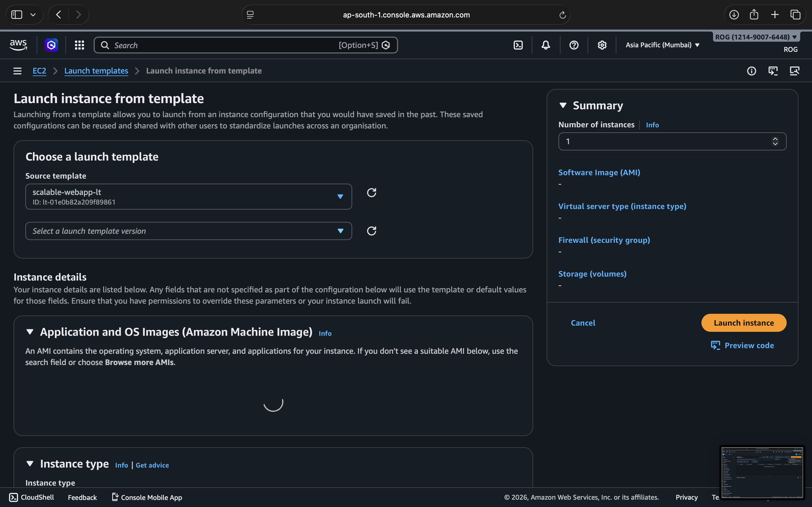812x507 pixels.
Task: Click the Launch instance button
Action: pyautogui.click(x=743, y=323)
